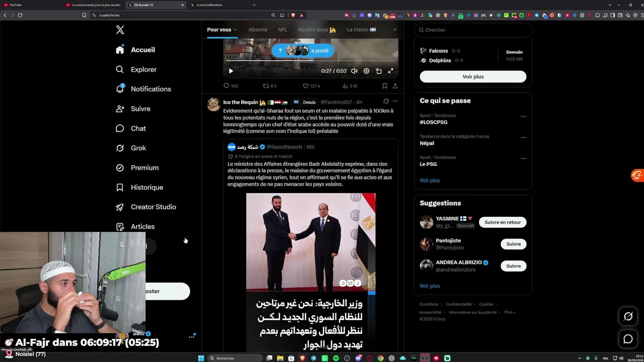The image size is (644, 362).
Task: Add a new timeline tab with plus
Action: coord(394,30)
